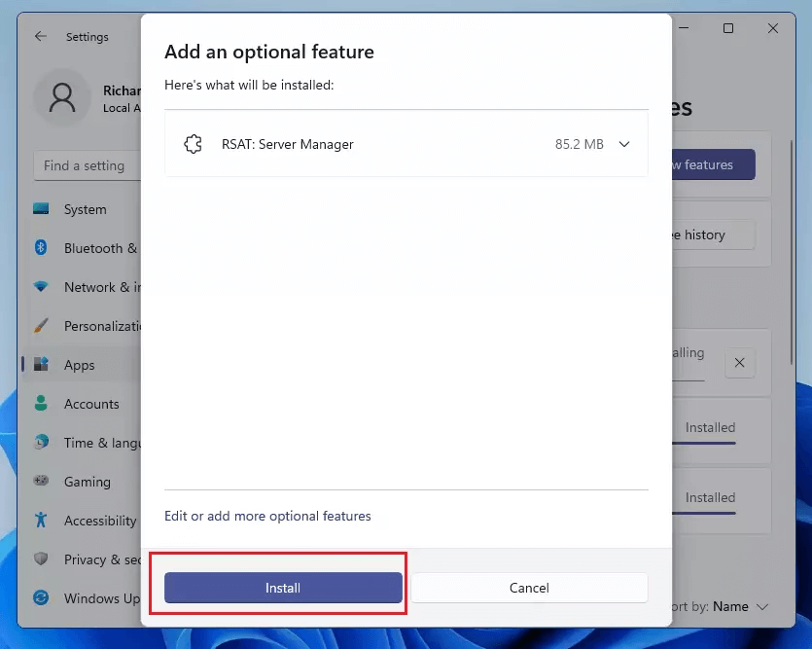Navigate back using the back arrow

pyautogui.click(x=39, y=36)
